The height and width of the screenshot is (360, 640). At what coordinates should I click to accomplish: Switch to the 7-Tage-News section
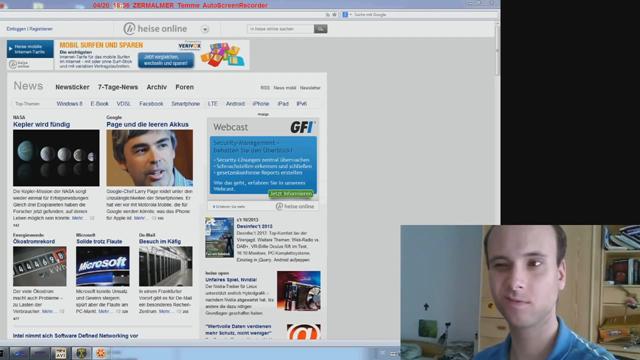point(118,87)
